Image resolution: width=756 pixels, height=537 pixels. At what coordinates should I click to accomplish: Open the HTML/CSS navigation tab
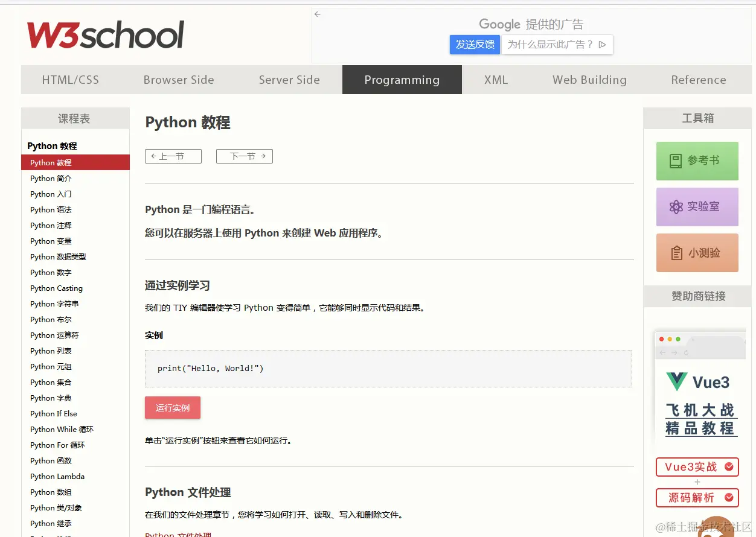tap(70, 80)
